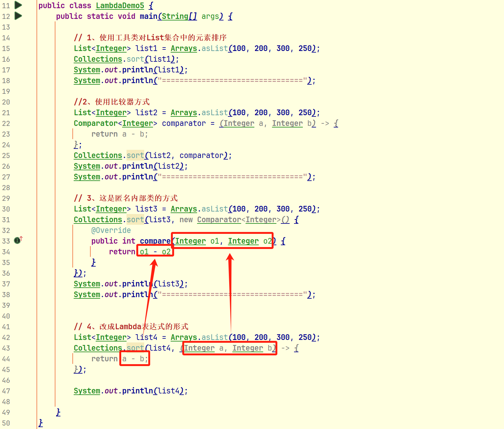
Task: Click the Lambda comment on line 41
Action: coord(131,327)
